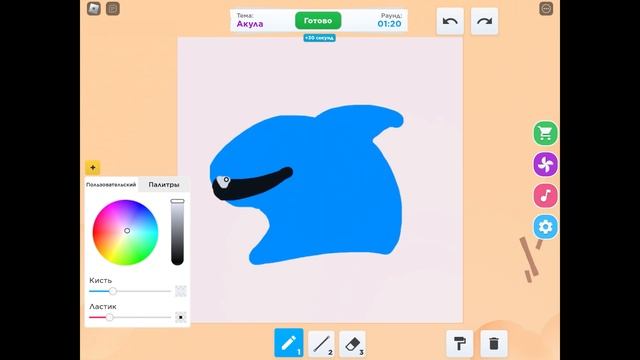The width and height of the screenshot is (640, 360).
Task: Open the Roblox menu icon
Action: coord(94,9)
